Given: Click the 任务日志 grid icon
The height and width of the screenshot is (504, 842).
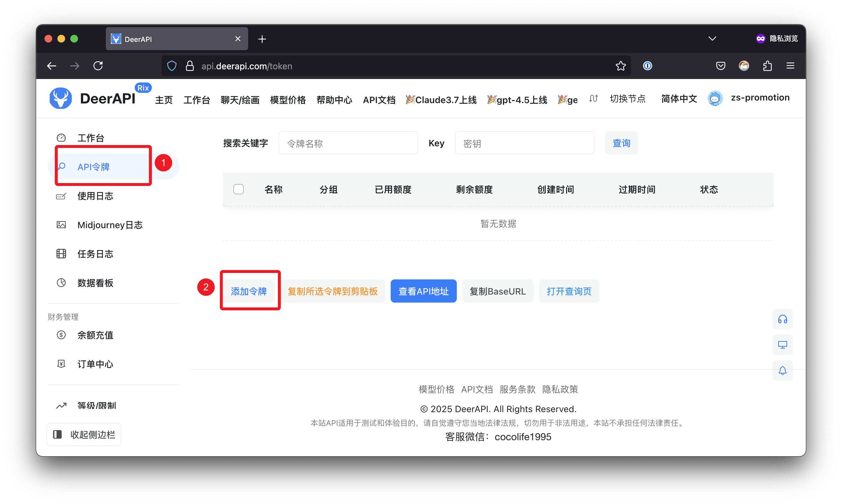Looking at the screenshot, I should pos(61,254).
